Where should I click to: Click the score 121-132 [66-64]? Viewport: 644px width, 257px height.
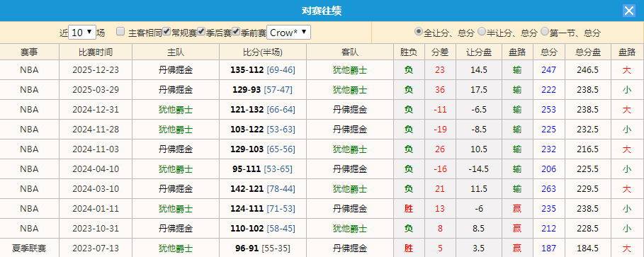(x=263, y=110)
